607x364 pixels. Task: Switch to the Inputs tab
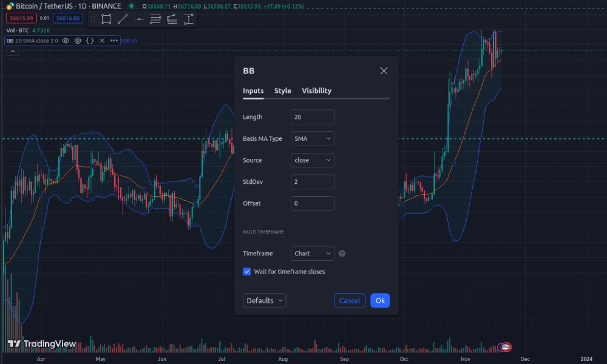253,90
